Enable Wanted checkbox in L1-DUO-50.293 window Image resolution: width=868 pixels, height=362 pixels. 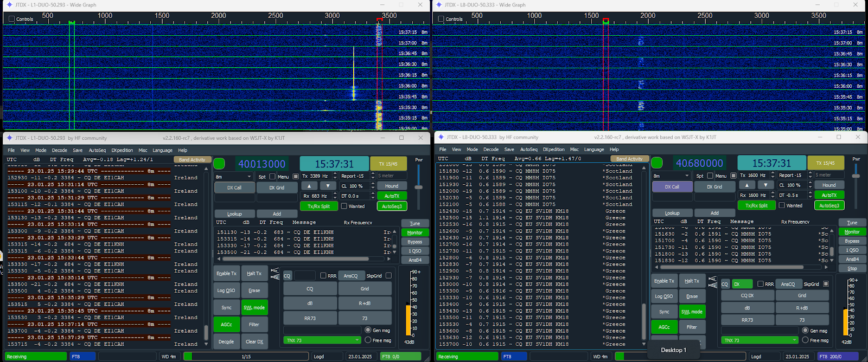point(344,206)
